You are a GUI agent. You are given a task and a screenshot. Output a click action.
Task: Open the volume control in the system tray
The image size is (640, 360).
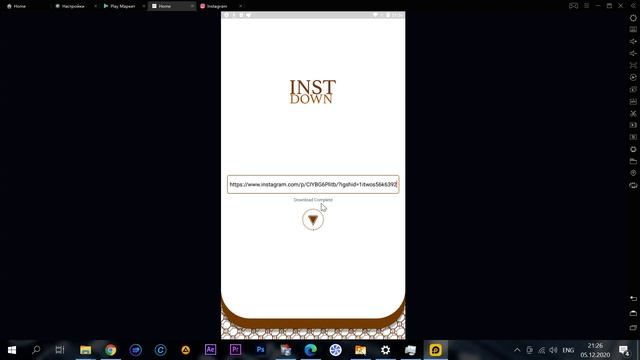coord(553,350)
